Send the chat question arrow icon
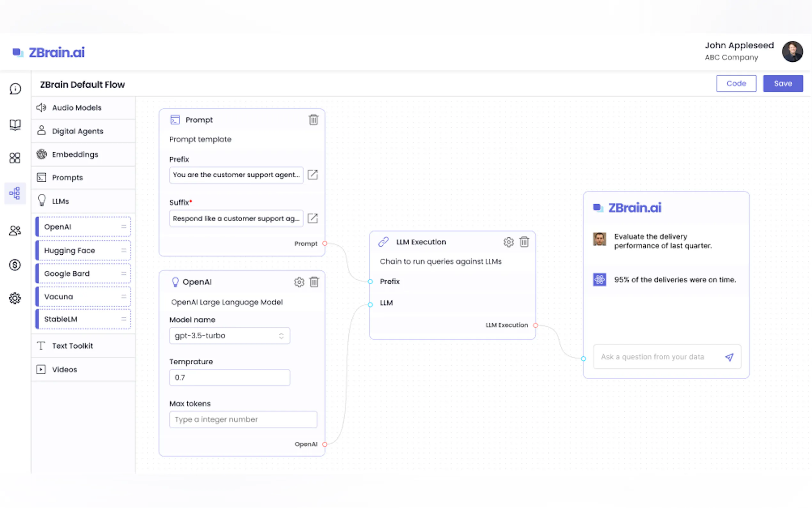The image size is (812, 508). click(729, 357)
